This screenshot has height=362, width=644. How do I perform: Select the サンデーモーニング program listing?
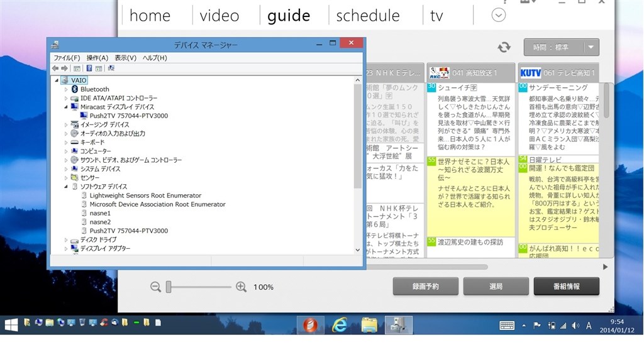[558, 118]
